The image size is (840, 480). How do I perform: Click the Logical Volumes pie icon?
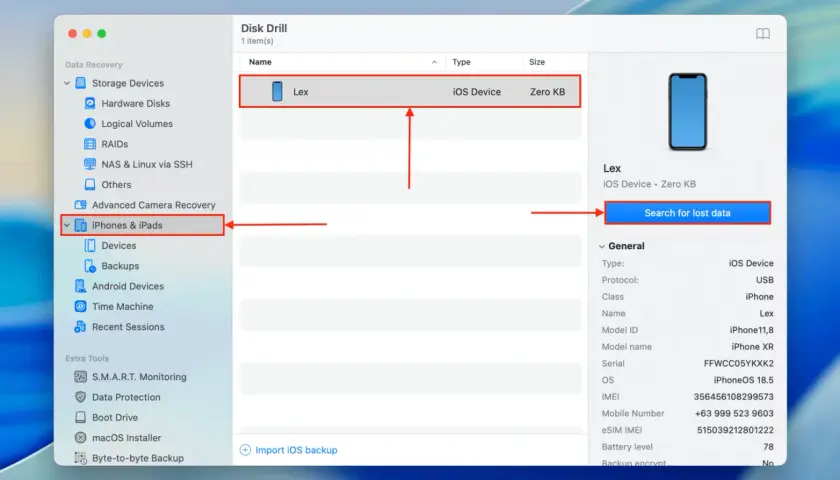click(90, 124)
